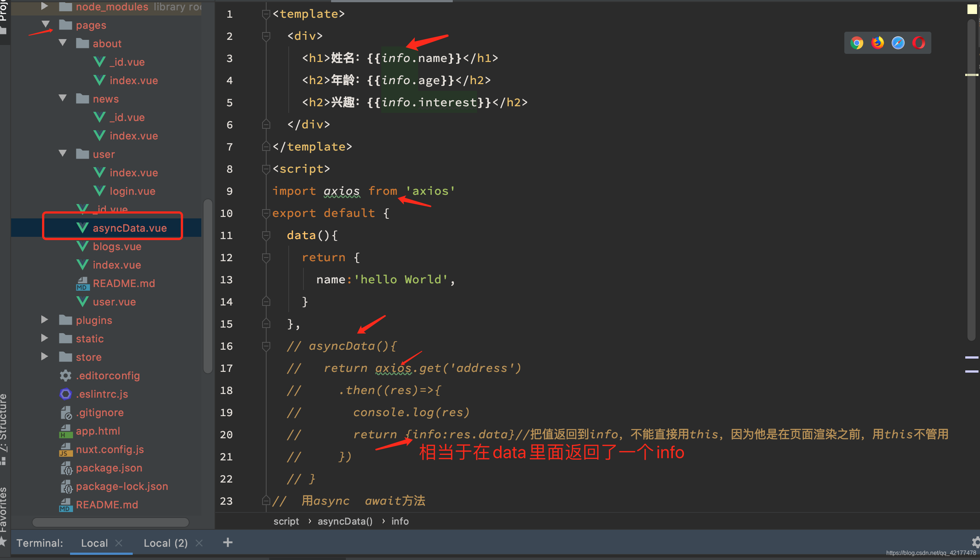
Task: Open the .gitignore file
Action: (x=100, y=412)
